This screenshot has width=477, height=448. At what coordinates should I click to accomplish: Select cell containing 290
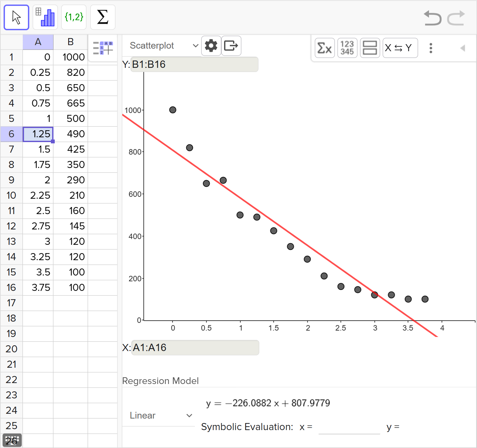point(70,180)
